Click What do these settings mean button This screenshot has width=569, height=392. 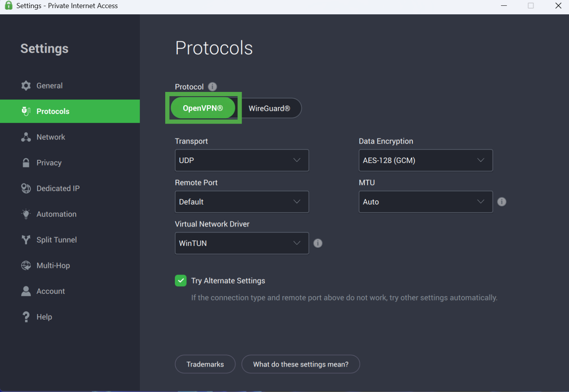coord(301,364)
